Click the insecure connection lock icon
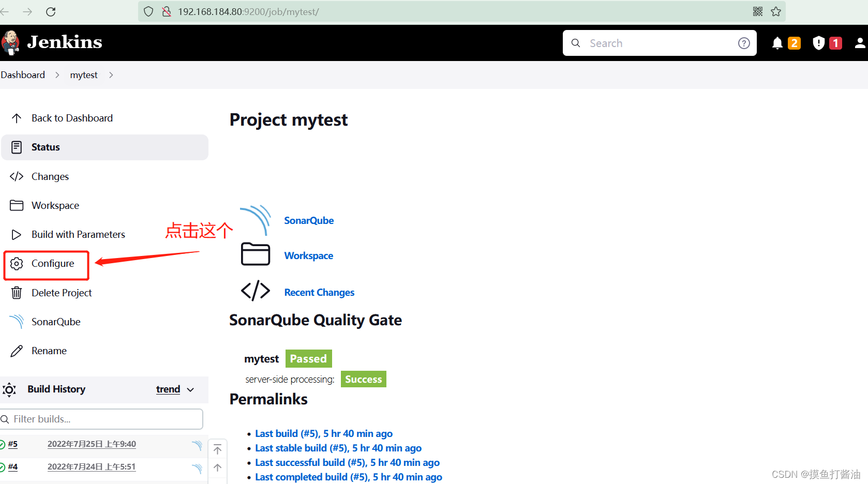Viewport: 868px width, 484px height. coord(167,11)
